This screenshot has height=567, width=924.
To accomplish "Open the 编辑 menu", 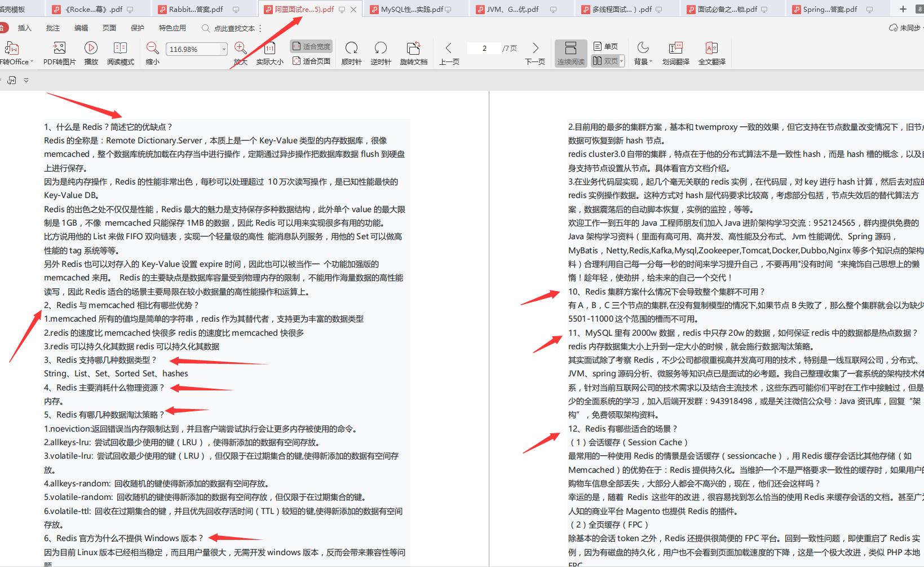I will (81, 28).
